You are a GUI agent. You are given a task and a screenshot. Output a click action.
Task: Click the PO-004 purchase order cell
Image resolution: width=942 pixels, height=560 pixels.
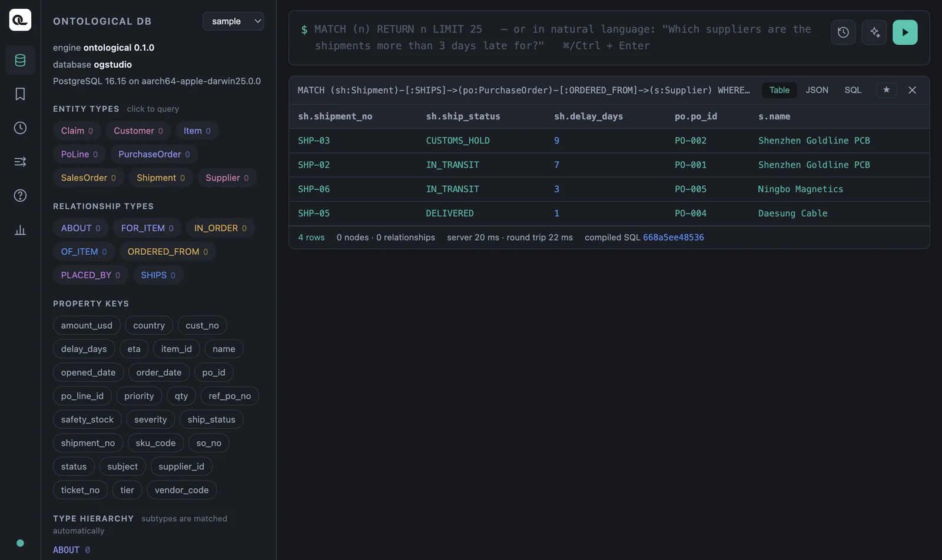click(690, 214)
